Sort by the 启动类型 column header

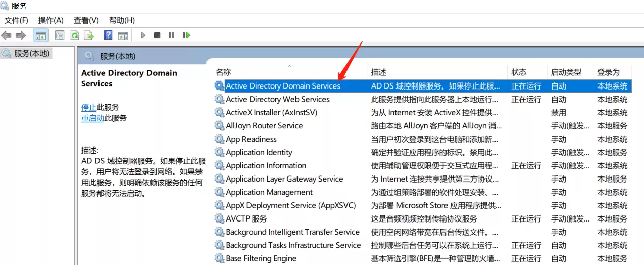click(x=566, y=72)
